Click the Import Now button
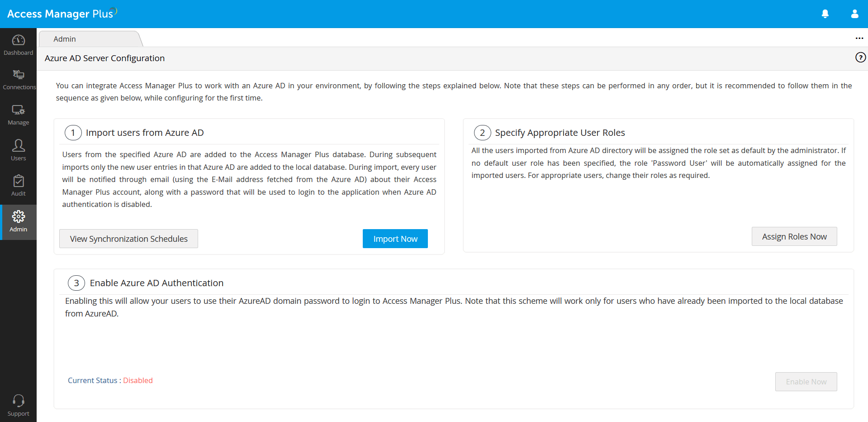The image size is (868, 422). tap(395, 239)
